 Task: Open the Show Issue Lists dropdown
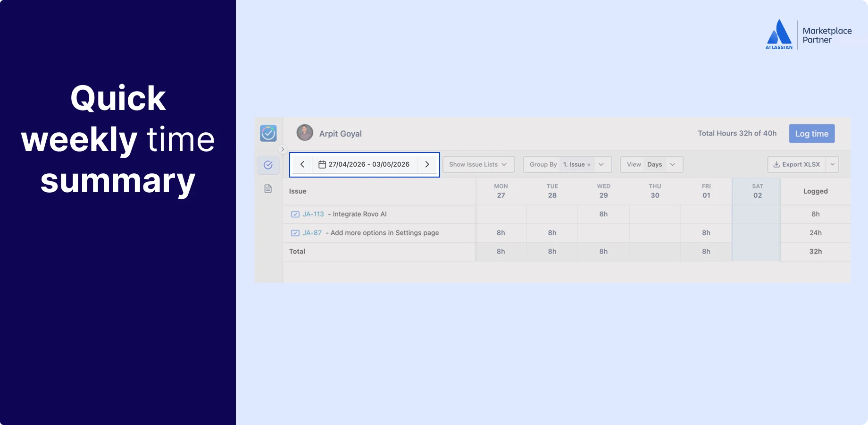(x=478, y=164)
